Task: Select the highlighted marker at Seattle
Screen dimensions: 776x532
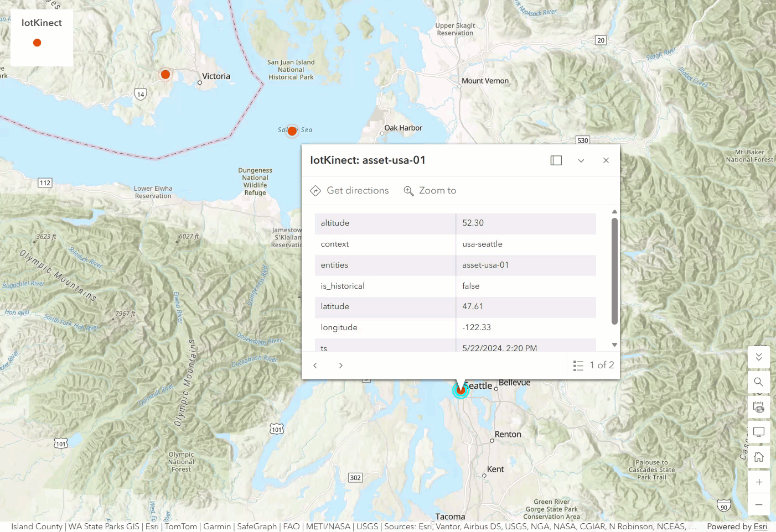Action: [x=461, y=390]
